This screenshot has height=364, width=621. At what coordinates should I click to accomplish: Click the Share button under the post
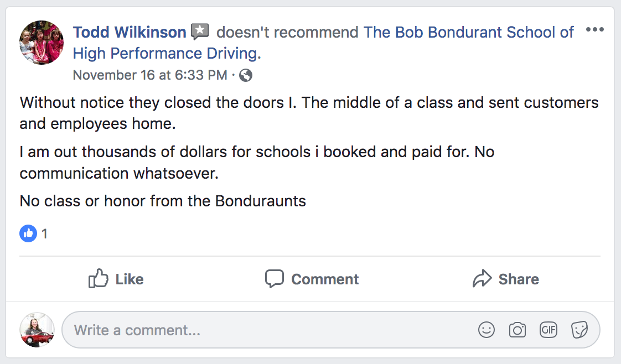pyautogui.click(x=506, y=279)
